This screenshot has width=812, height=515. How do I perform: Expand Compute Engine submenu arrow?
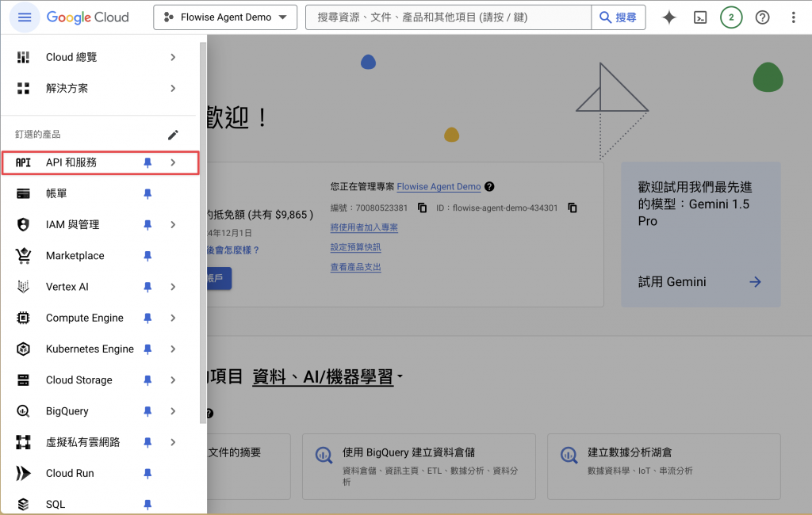173,318
